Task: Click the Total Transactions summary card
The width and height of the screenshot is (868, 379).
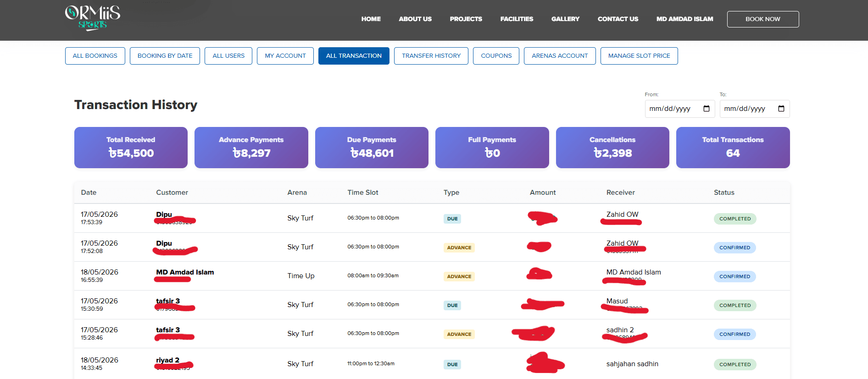Action: click(733, 148)
